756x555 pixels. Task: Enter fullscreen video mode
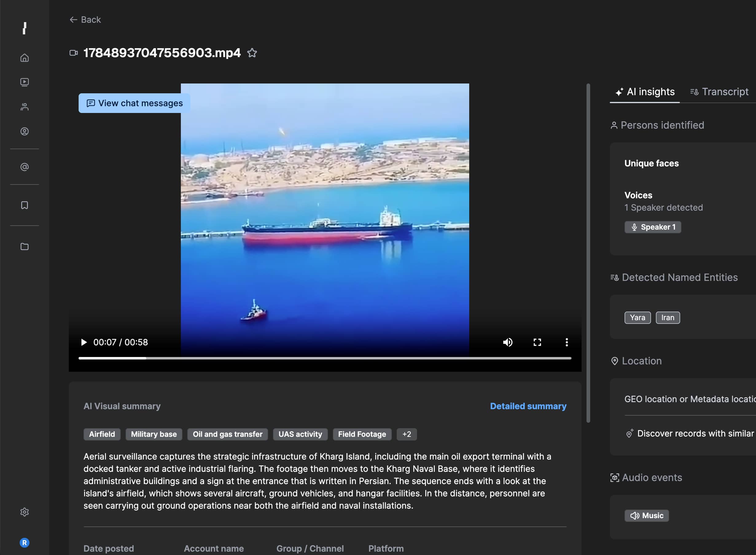pos(537,342)
